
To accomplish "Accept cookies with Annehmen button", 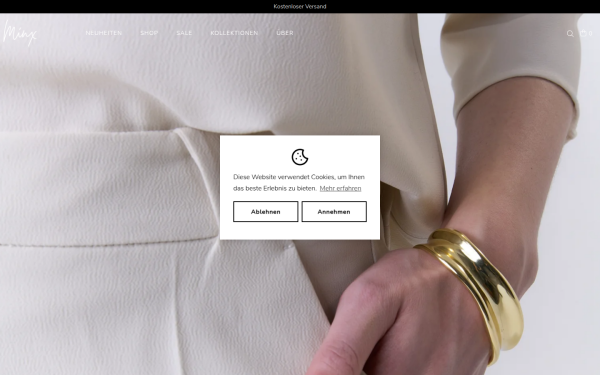I will point(334,212).
